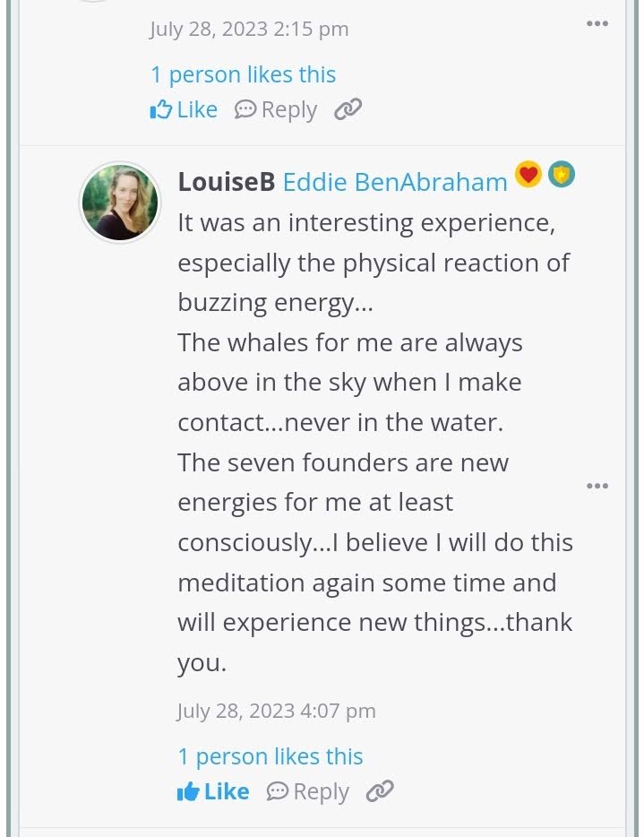This screenshot has height=837, width=644.
Task: Open the three-dot menu beside the 2:15 pm comment
Action: (x=597, y=23)
